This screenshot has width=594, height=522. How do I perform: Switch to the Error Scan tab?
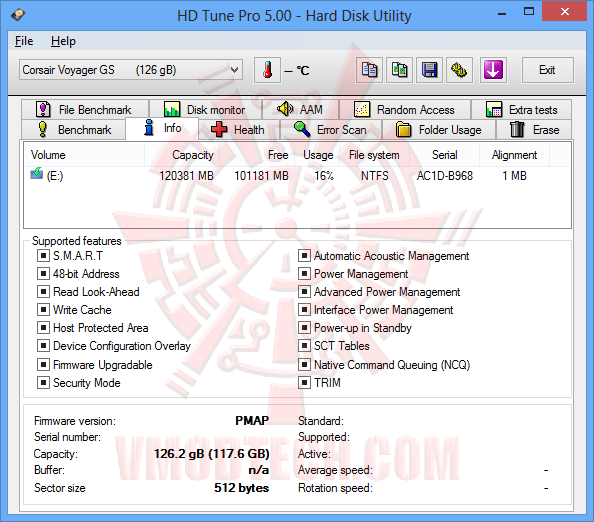pos(331,130)
